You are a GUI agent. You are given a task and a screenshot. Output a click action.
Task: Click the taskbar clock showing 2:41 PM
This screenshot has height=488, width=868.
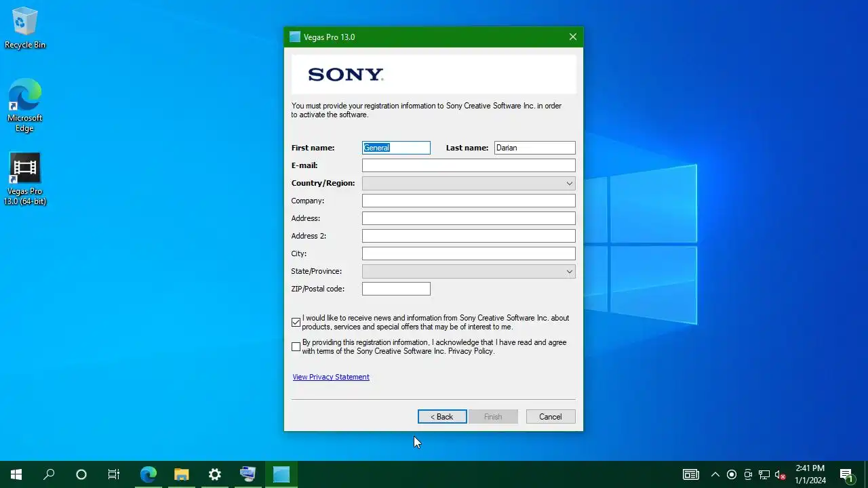pyautogui.click(x=810, y=474)
